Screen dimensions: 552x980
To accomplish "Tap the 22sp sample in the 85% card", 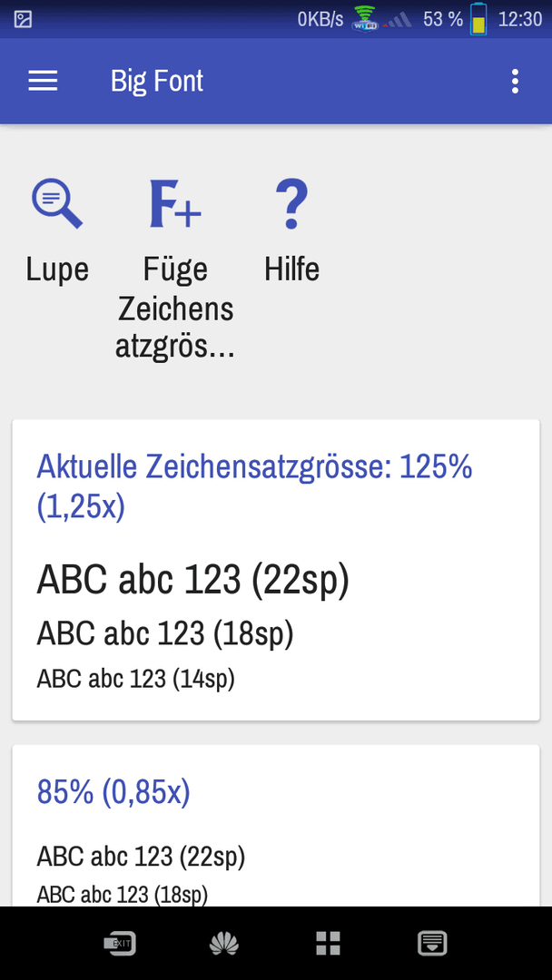I will (142, 857).
